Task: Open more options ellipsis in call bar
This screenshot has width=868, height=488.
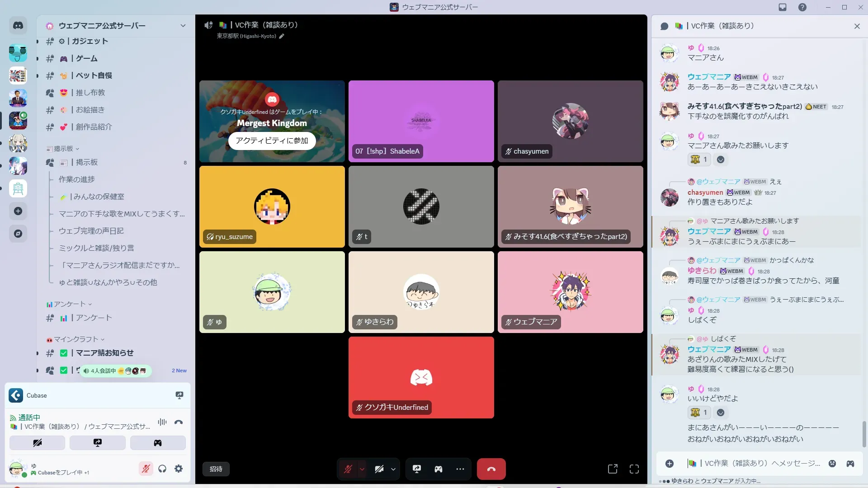Action: tap(460, 469)
